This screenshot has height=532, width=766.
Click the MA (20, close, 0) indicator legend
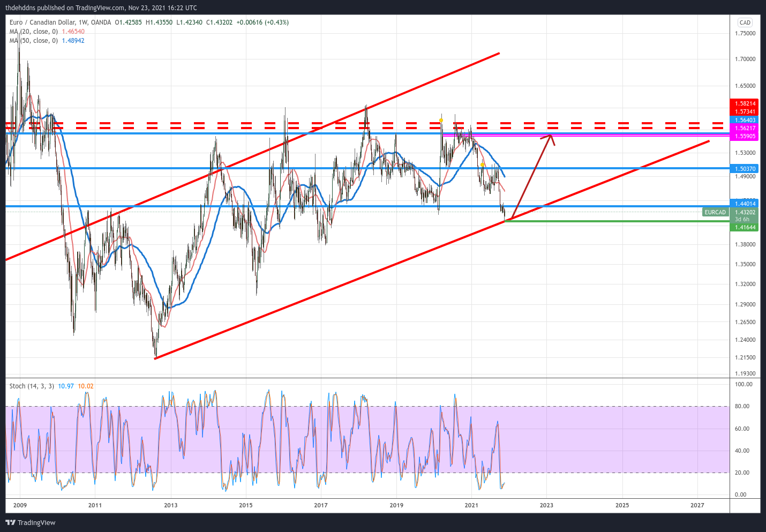(x=34, y=32)
